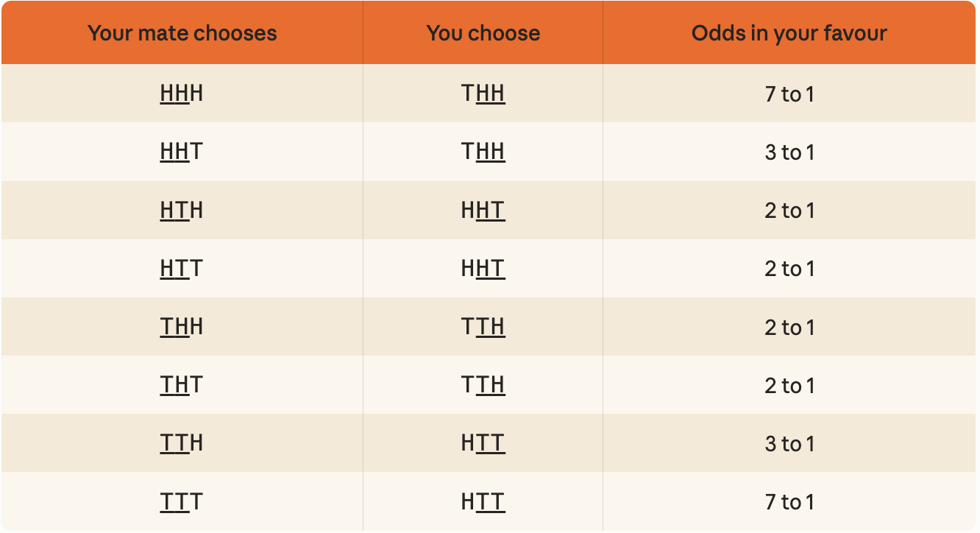Click the '3 to 1' odds for HHT
The width and height of the screenshot is (980, 533).
789,152
